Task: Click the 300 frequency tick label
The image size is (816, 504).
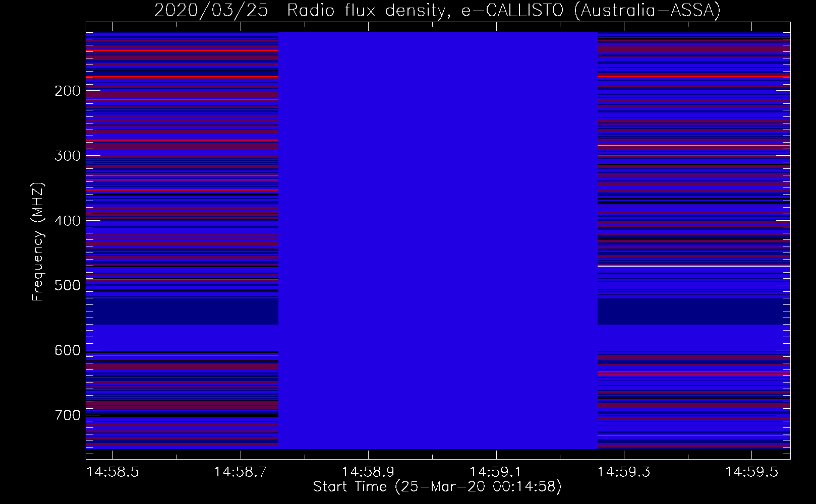Action: (x=68, y=156)
